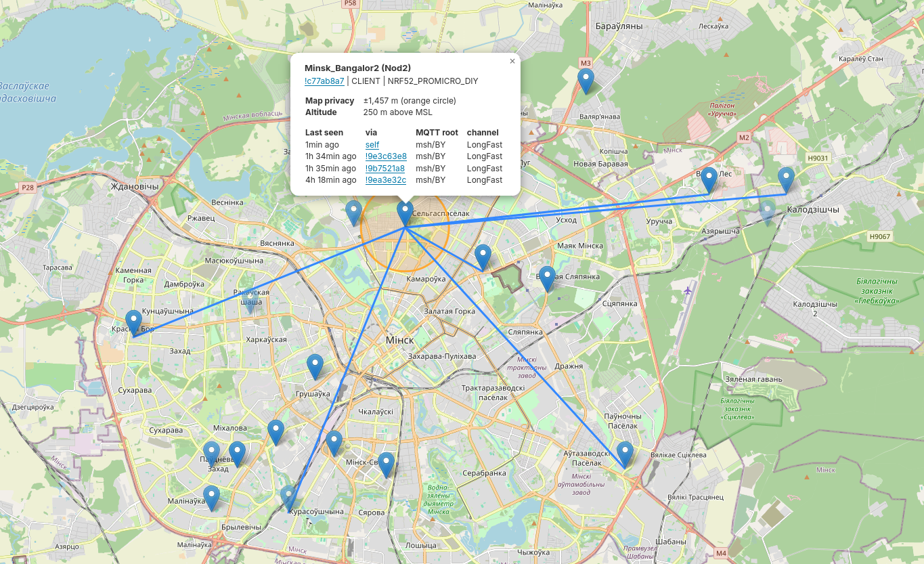Click the marker closest to Калодзішчы label
924x564 pixels.
coord(786,181)
